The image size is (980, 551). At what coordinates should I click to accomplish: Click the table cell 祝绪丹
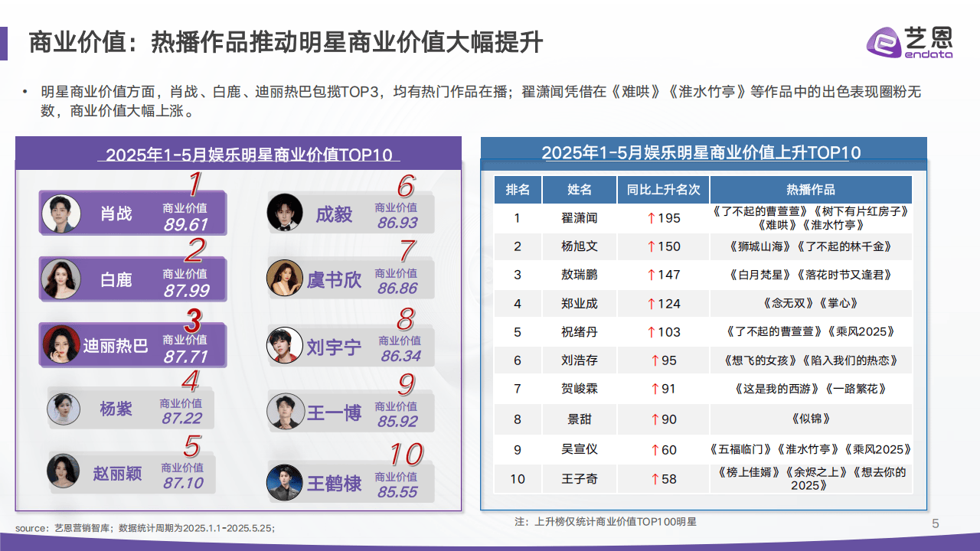[580, 332]
